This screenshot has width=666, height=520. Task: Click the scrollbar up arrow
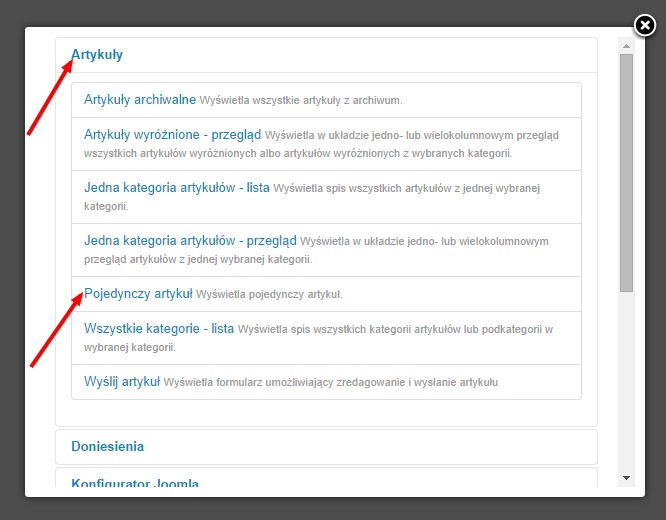point(627,45)
